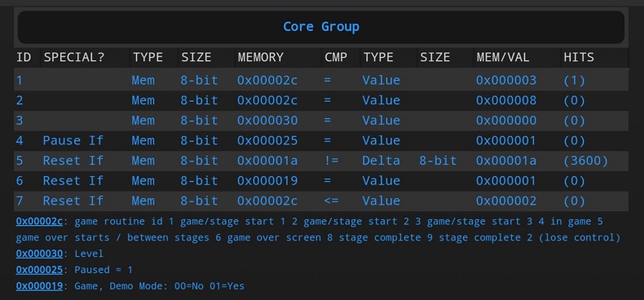Click the != comparator in row 5
Image resolution: width=644 pixels, height=300 pixels.
click(331, 161)
